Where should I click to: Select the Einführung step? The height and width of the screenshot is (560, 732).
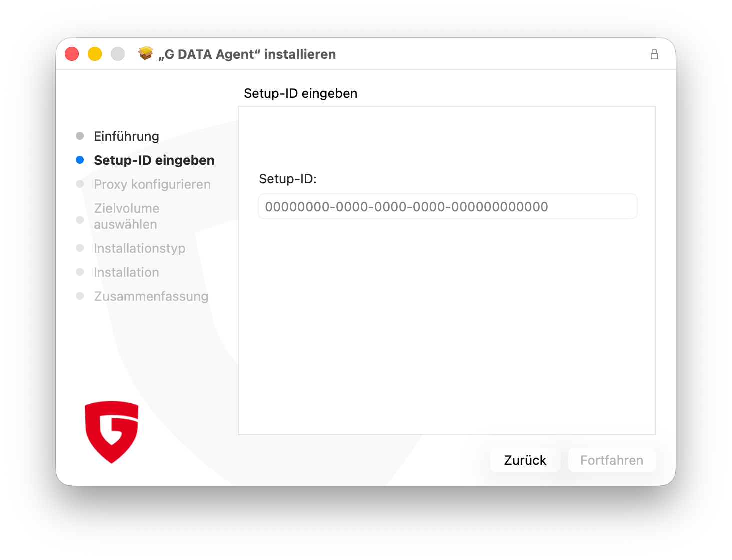coord(126,136)
